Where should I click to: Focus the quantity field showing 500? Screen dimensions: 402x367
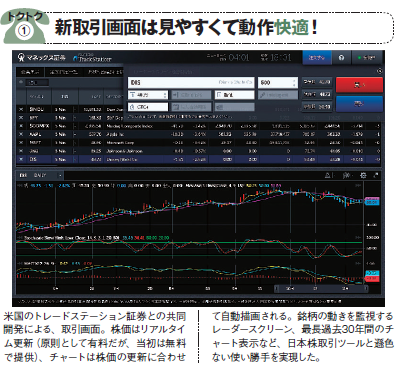tap(277, 82)
